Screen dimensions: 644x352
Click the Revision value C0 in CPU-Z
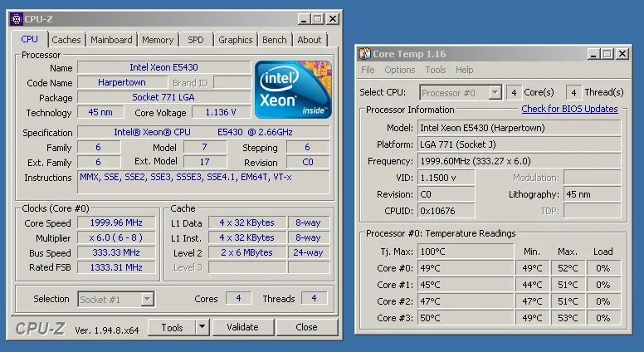click(x=308, y=162)
